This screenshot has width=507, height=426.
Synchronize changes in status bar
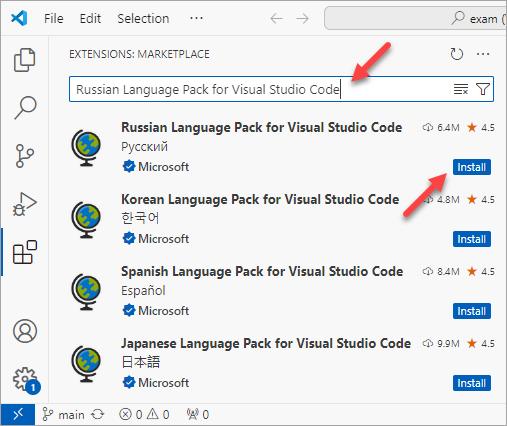pyautogui.click(x=98, y=415)
